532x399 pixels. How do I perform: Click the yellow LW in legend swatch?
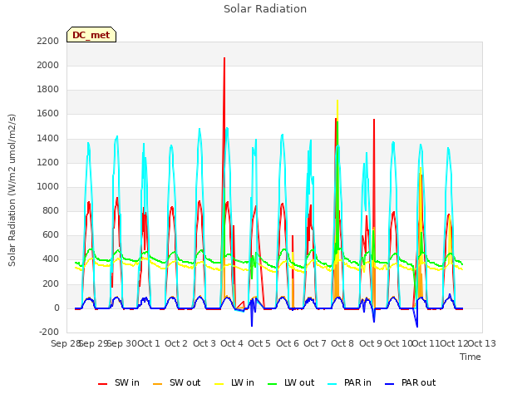(219, 384)
